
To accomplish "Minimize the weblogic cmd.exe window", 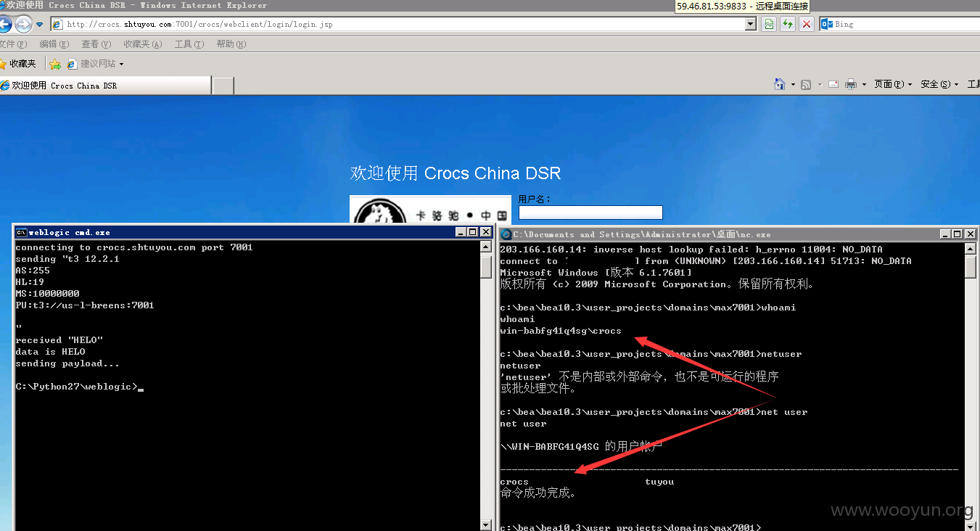I will click(x=461, y=233).
